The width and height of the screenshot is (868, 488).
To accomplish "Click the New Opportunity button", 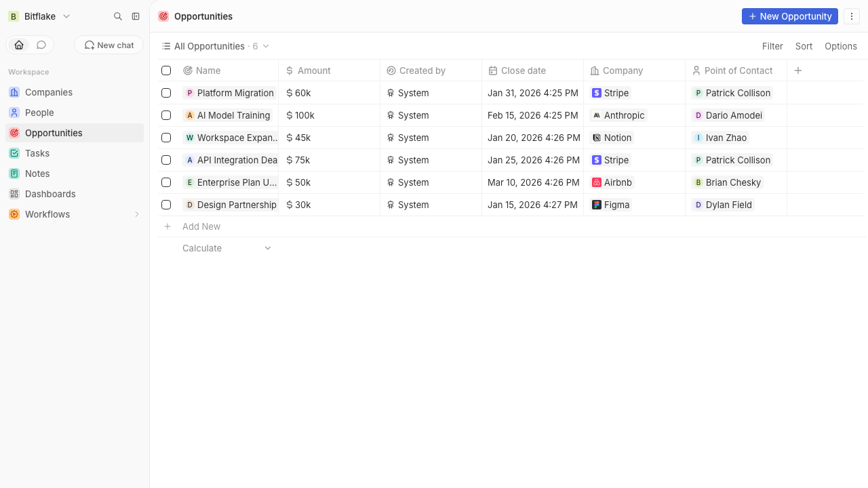I will coord(790,16).
